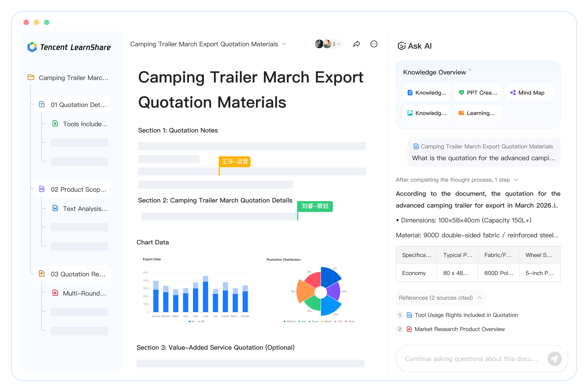This screenshot has height=392, width=588.
Task: Click the second Knowledg… button
Action: pyautogui.click(x=427, y=113)
